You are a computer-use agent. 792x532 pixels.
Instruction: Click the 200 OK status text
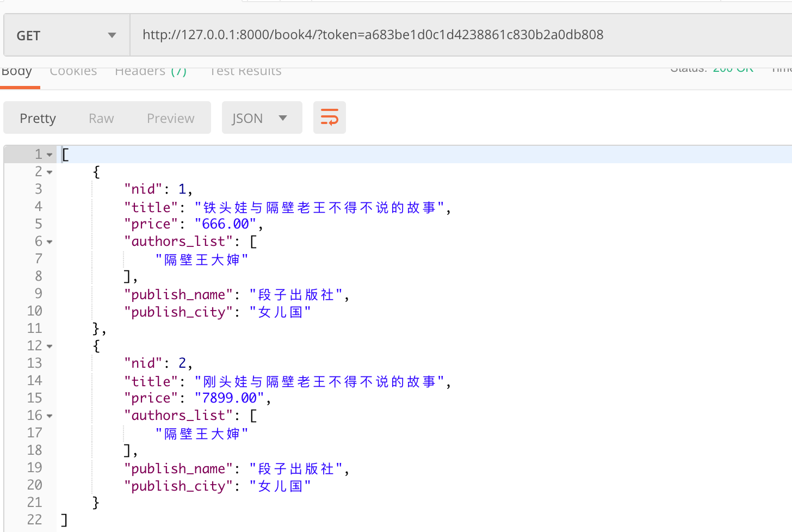[x=733, y=69]
